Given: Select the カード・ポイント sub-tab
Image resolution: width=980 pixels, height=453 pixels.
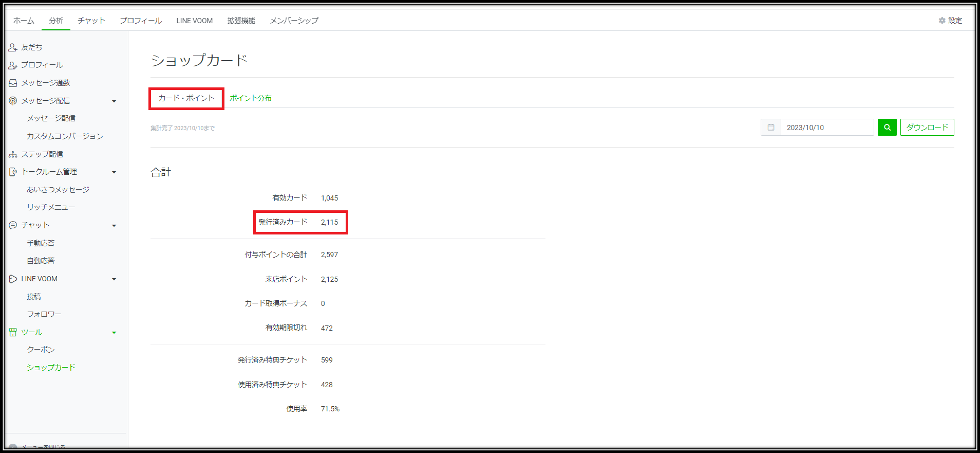Looking at the screenshot, I should pyautogui.click(x=186, y=98).
